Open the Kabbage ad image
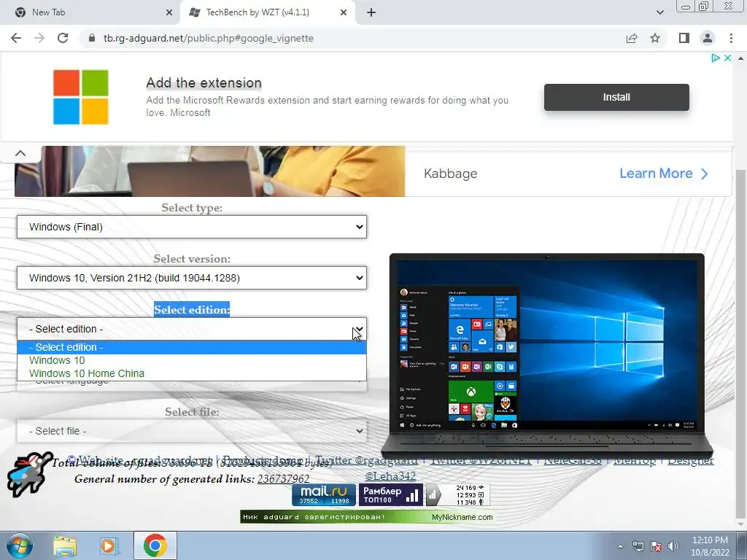747x560 pixels. [x=209, y=171]
